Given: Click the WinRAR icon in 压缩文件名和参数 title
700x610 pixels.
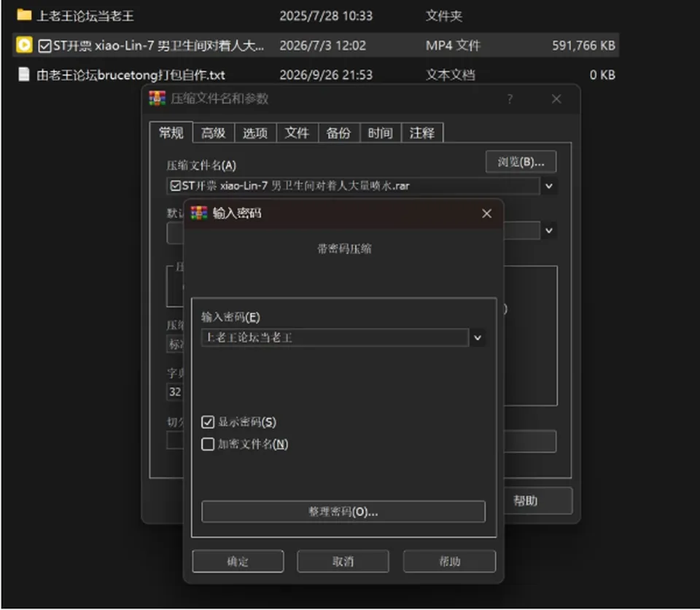Looking at the screenshot, I should [157, 98].
